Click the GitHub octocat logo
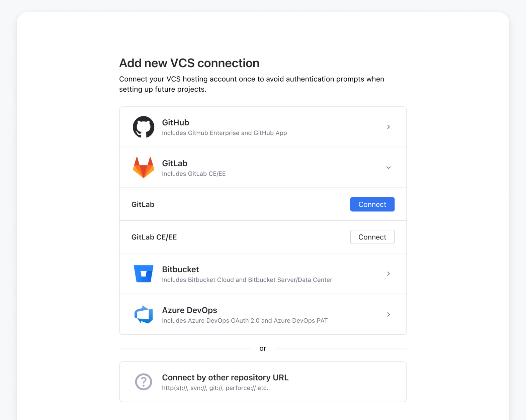 coord(144,127)
